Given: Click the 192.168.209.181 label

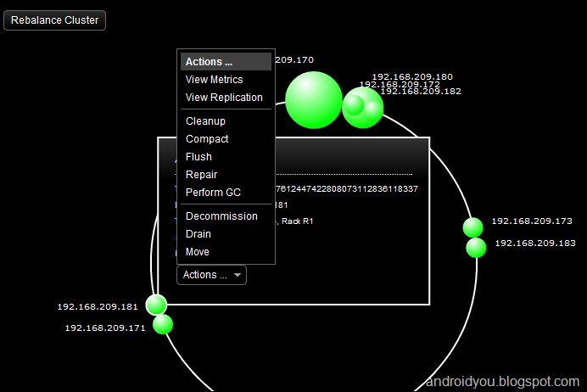Looking at the screenshot, I should [x=98, y=306].
